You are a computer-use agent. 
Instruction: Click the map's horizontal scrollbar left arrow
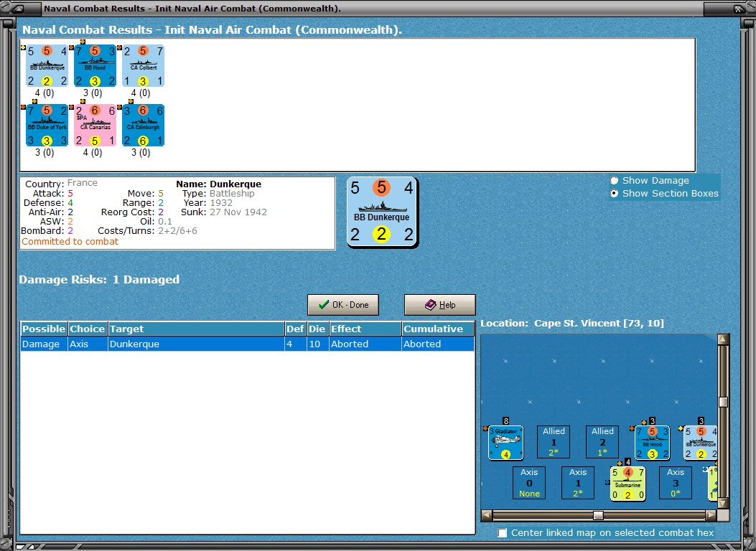click(x=487, y=515)
